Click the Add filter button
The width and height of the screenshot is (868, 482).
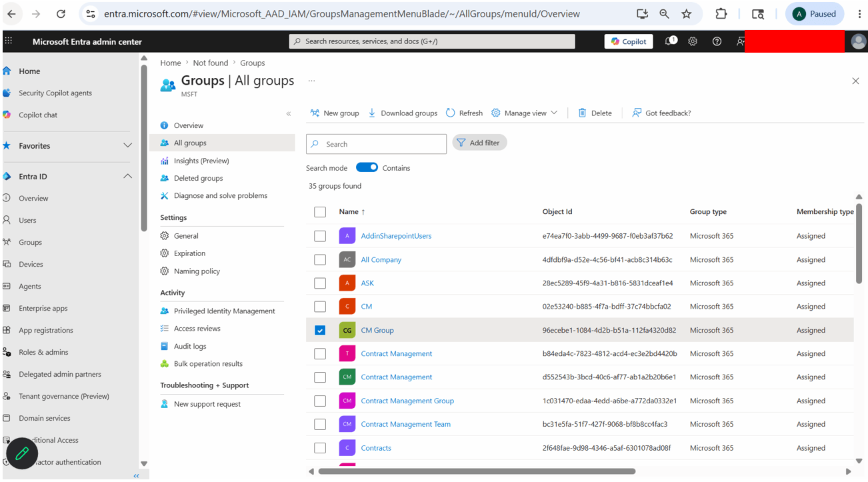click(479, 143)
